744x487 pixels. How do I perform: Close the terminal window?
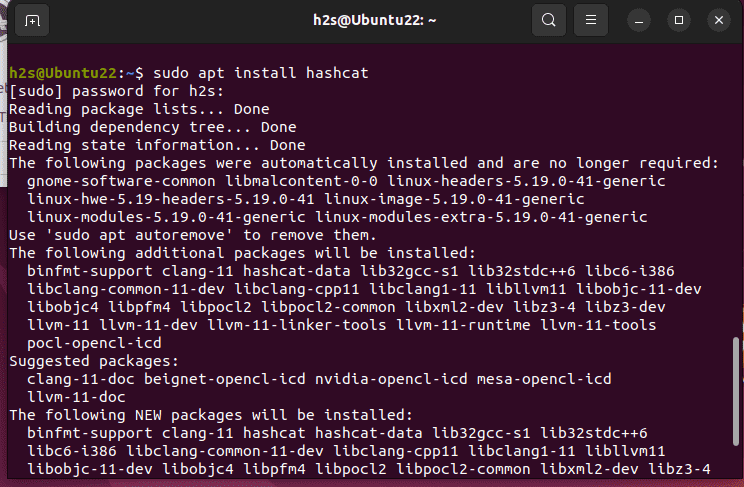pyautogui.click(x=719, y=20)
